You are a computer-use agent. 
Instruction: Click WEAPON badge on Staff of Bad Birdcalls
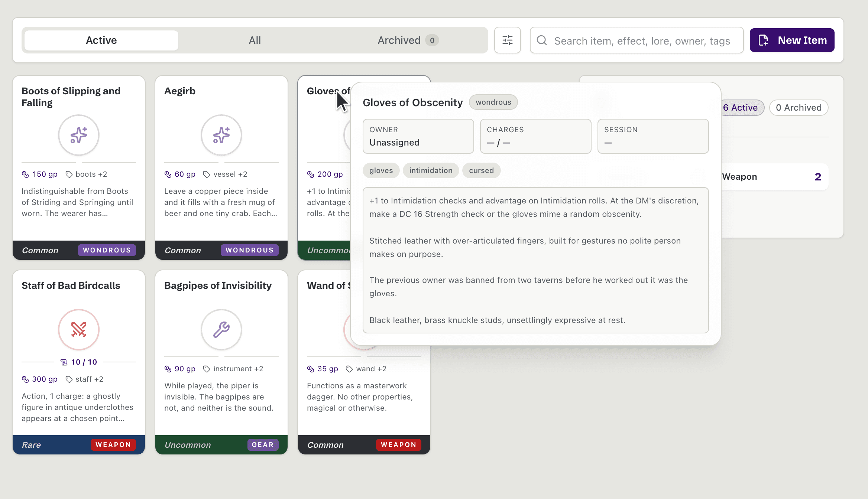113,445
